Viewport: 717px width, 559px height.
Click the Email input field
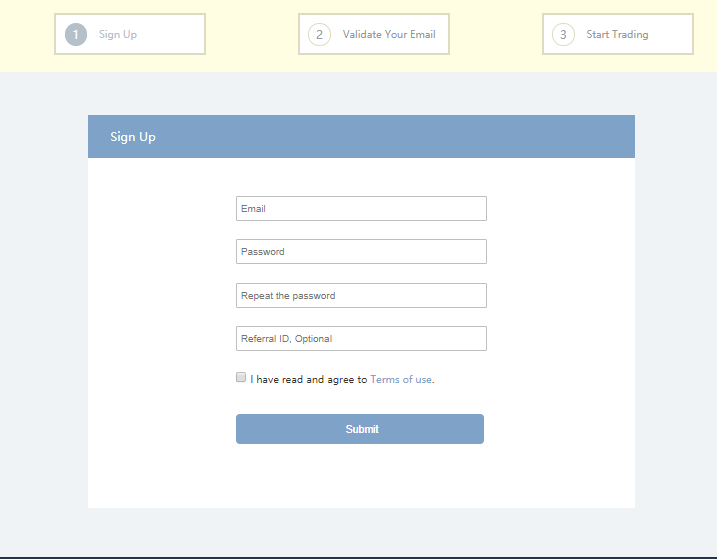tap(361, 209)
